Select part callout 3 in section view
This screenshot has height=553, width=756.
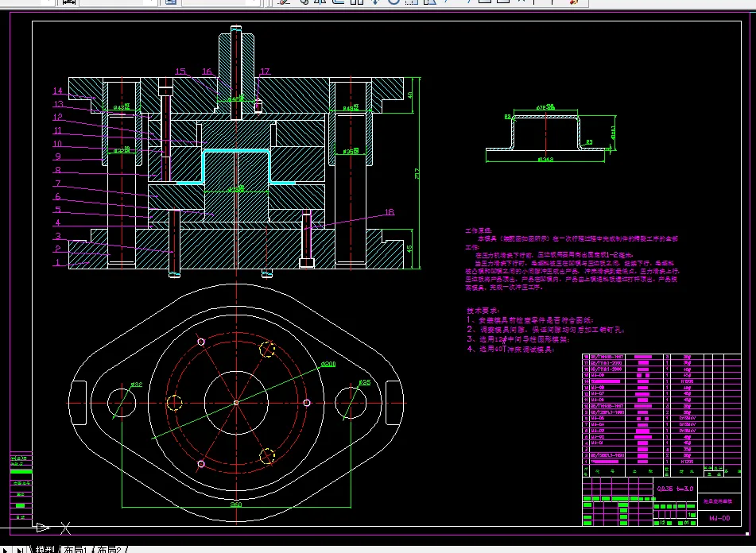[58, 235]
